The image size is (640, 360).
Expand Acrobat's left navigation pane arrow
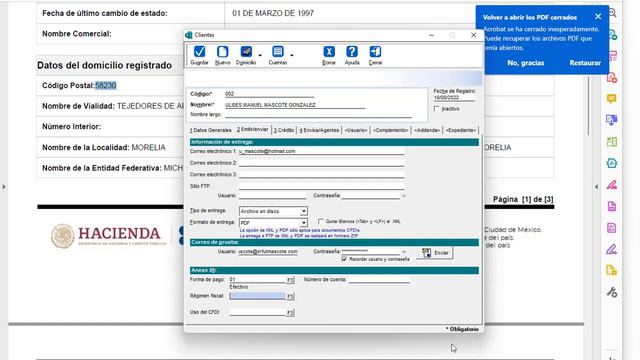[4, 187]
